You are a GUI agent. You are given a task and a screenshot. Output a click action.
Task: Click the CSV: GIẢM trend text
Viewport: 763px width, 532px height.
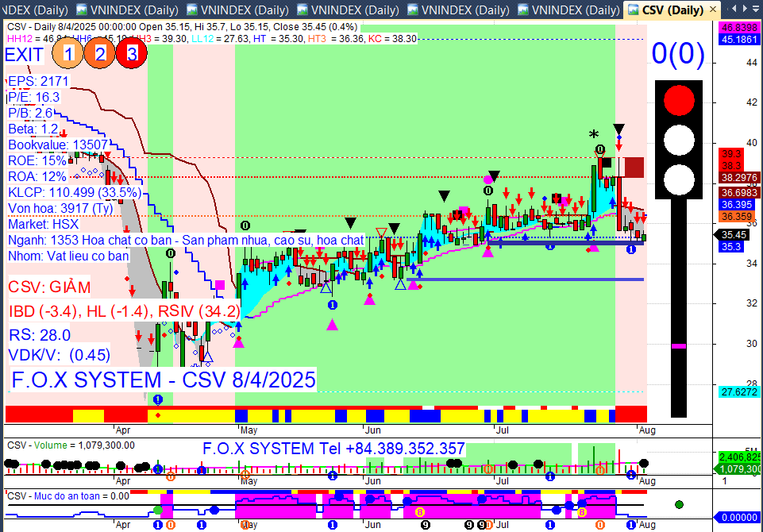[49, 287]
